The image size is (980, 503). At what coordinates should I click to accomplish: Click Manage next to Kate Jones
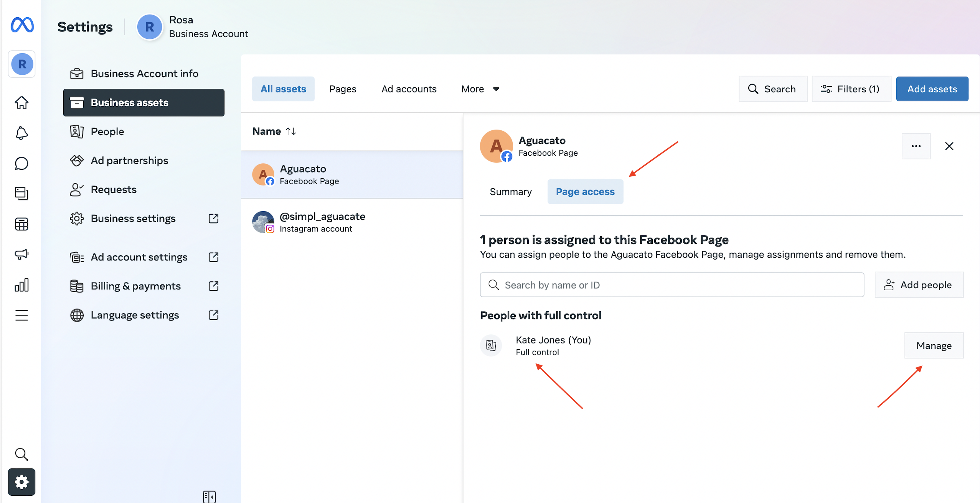(934, 345)
